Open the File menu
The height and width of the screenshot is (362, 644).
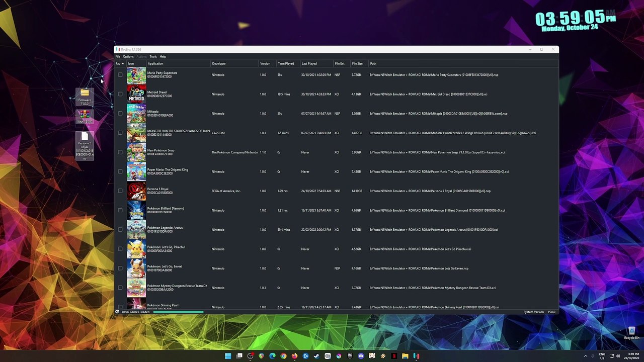pos(118,56)
